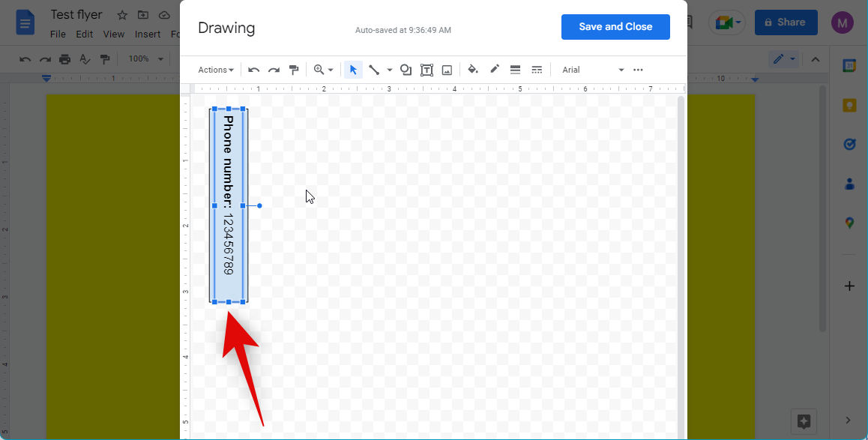This screenshot has width=868, height=440.
Task: Select the Text box tool
Action: tap(427, 70)
